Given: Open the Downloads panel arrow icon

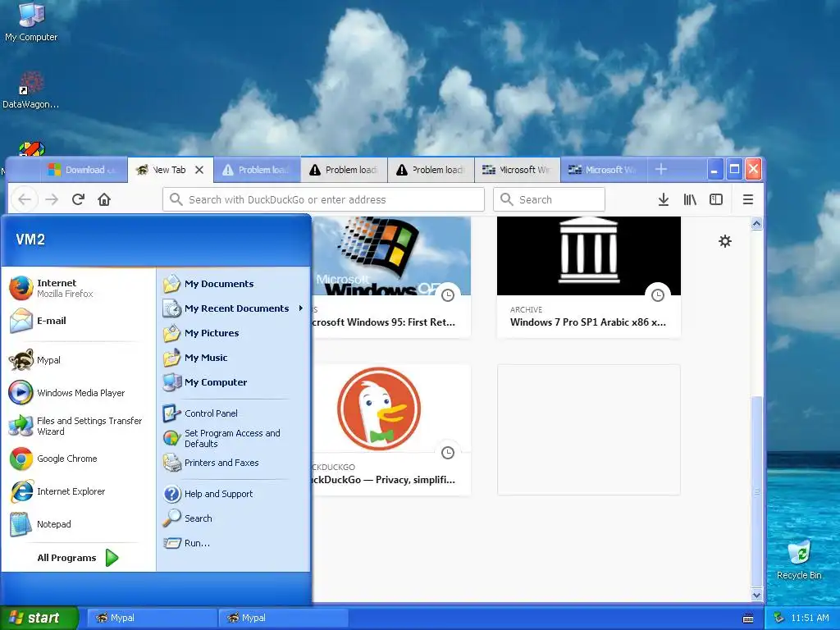Looking at the screenshot, I should (663, 199).
